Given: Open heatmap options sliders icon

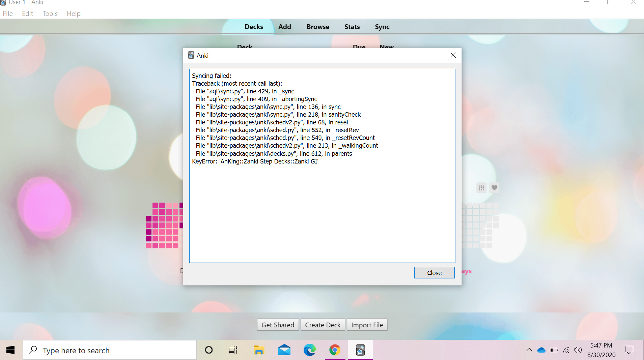Looking at the screenshot, I should click(481, 188).
